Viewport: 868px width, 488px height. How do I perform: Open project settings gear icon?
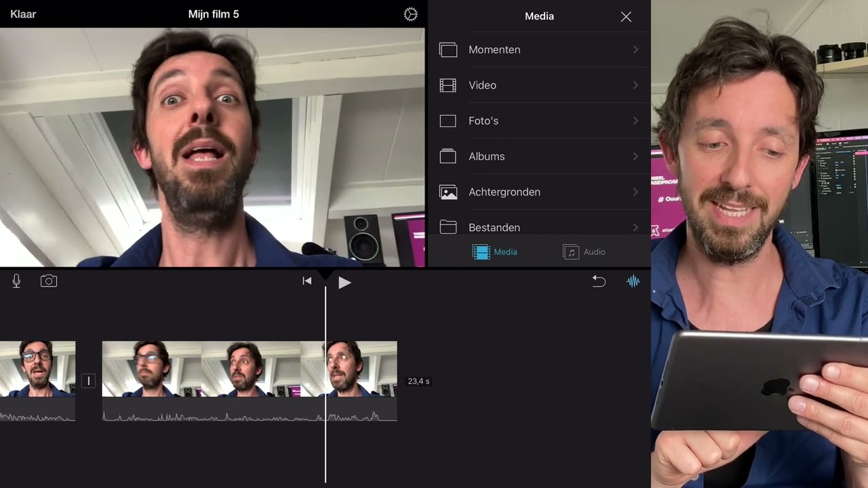[410, 14]
